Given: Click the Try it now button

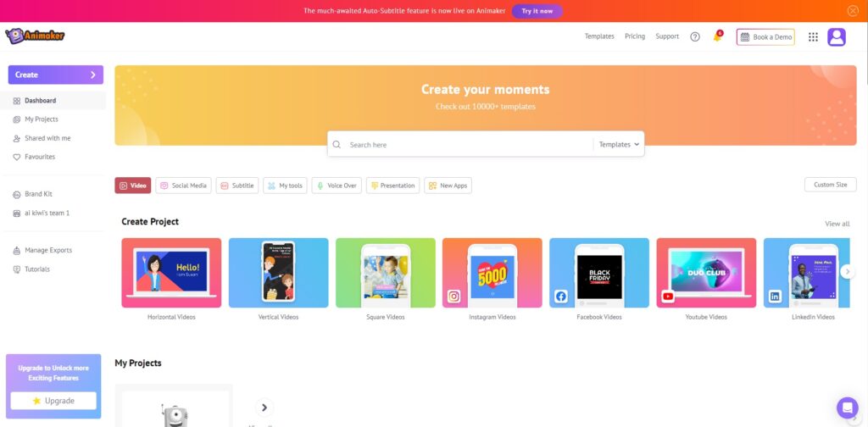Looking at the screenshot, I should tap(537, 11).
